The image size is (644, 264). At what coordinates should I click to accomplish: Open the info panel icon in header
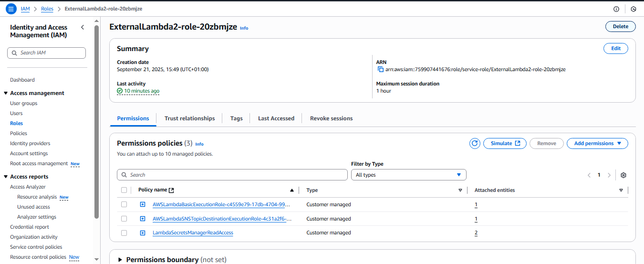pyautogui.click(x=616, y=9)
